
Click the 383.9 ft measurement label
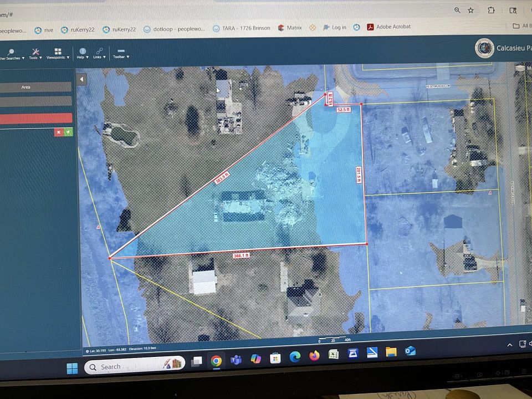click(222, 178)
